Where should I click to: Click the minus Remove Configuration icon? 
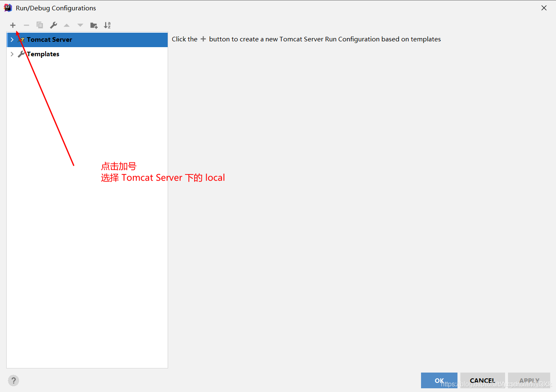pyautogui.click(x=26, y=25)
